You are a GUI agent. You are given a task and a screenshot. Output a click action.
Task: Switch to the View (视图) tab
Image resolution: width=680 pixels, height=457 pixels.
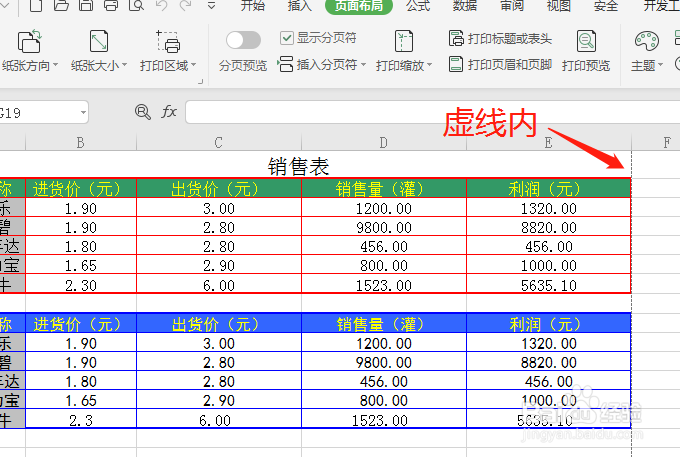559,5
